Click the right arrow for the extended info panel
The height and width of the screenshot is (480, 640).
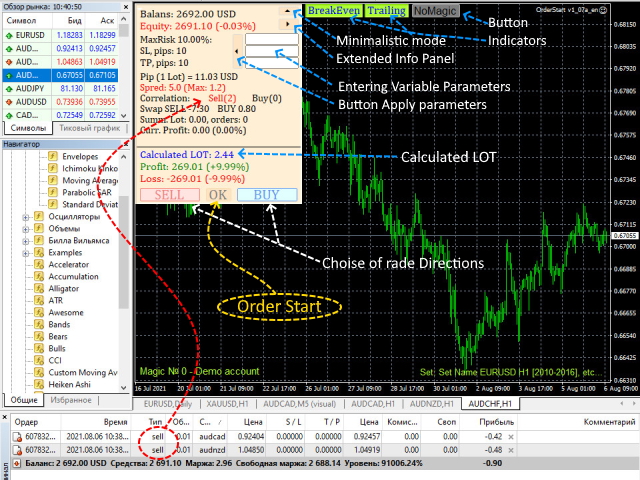coord(287,24)
